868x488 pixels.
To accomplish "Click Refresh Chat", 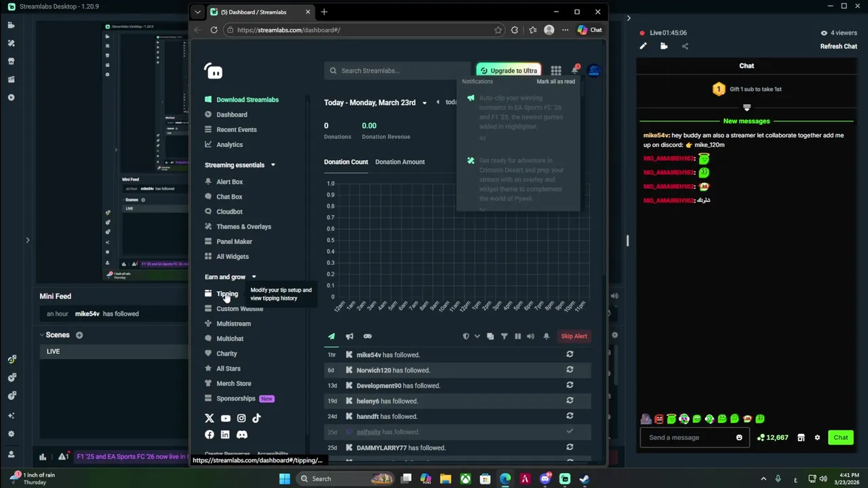I will click(x=839, y=47).
